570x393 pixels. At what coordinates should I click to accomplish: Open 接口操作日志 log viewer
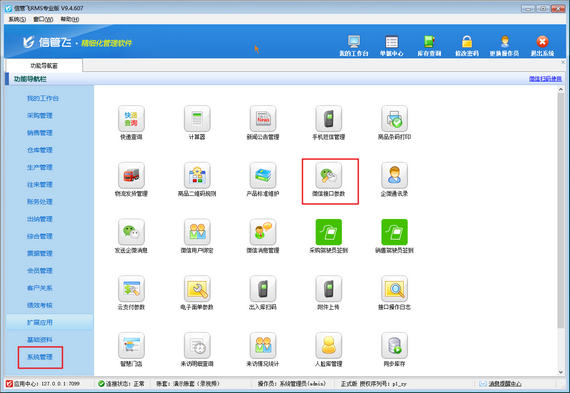pos(394,289)
